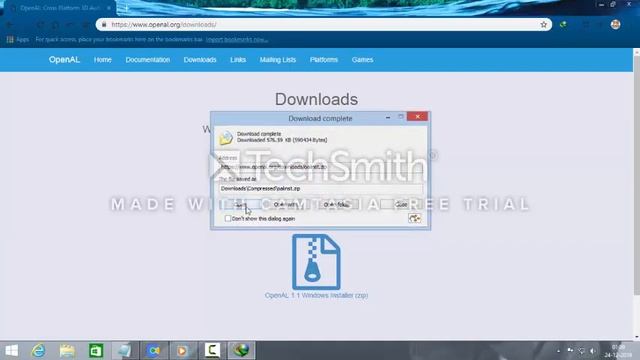Open the Camtasia C taskbar icon
The width and height of the screenshot is (640, 360).
212,350
